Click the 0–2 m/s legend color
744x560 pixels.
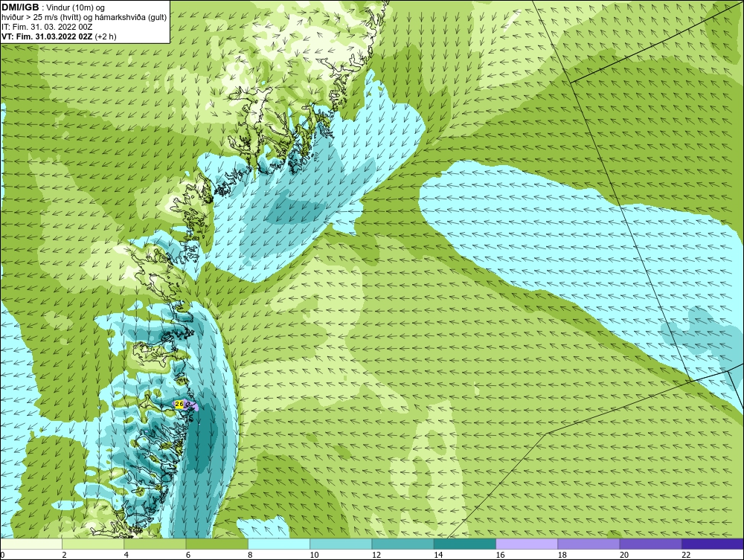tap(31, 544)
